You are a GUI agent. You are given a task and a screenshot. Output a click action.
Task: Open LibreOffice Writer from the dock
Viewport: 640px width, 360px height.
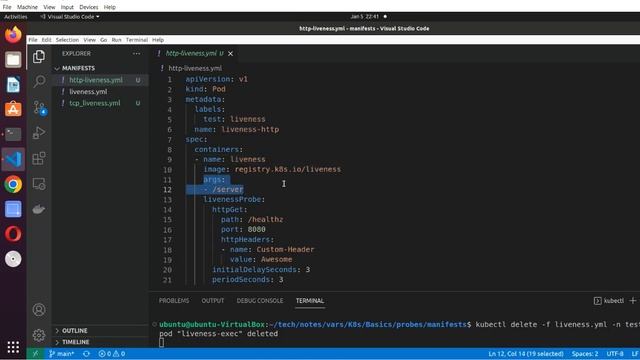(13, 84)
